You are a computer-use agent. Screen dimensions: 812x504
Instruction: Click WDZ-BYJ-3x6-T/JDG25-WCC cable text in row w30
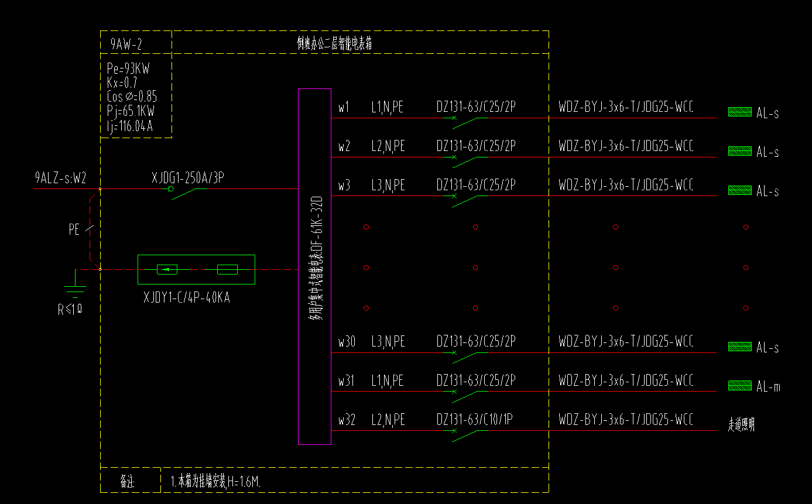[x=626, y=341]
